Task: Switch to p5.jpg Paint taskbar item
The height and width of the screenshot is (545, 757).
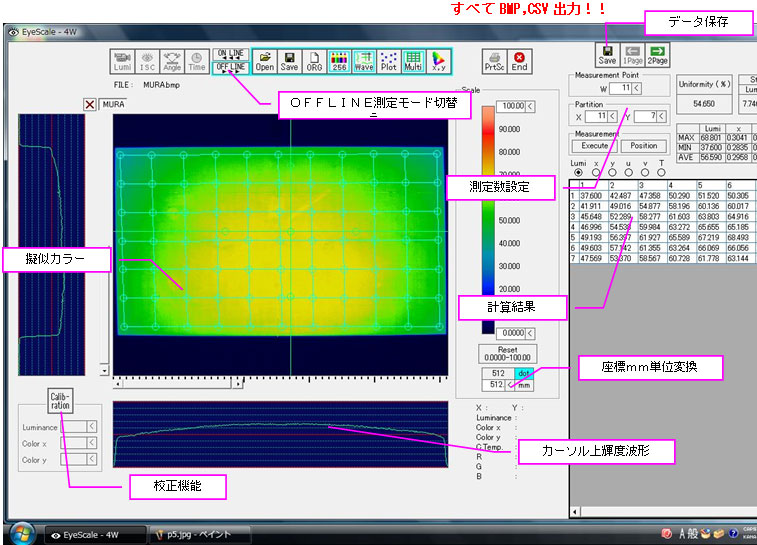Action: pyautogui.click(x=200, y=534)
